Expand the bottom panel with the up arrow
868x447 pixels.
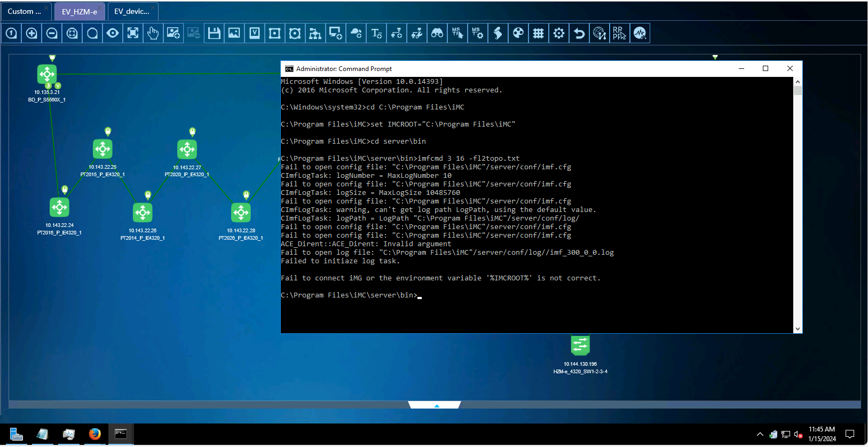pos(437,405)
